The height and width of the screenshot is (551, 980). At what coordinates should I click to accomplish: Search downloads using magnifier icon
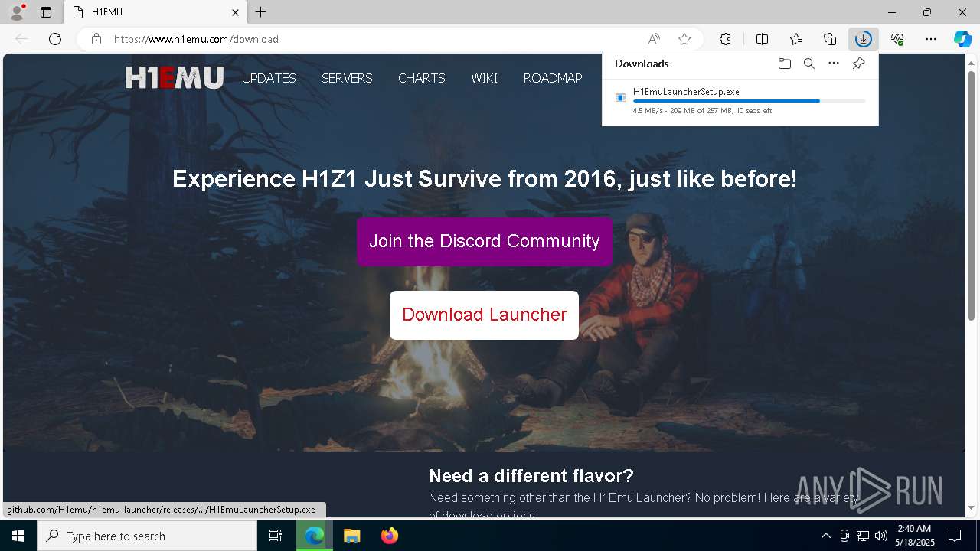(x=808, y=64)
